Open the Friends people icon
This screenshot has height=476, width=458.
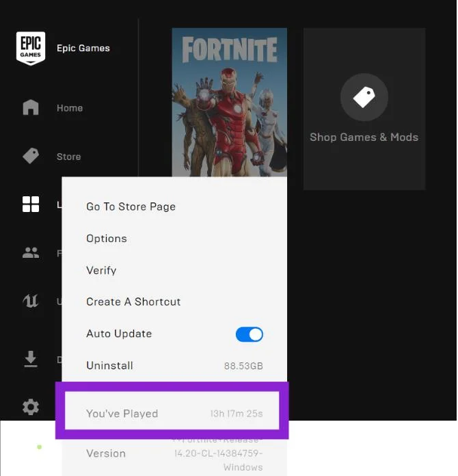point(31,252)
